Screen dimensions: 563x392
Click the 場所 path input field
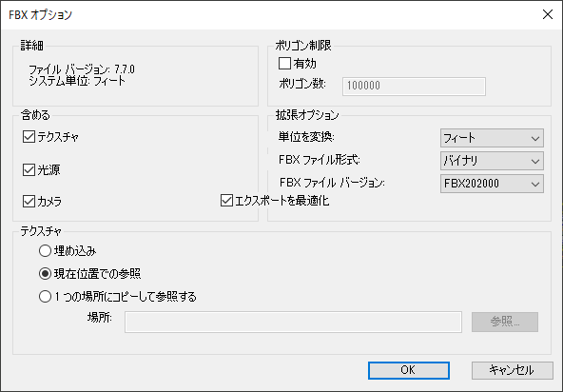coord(293,322)
